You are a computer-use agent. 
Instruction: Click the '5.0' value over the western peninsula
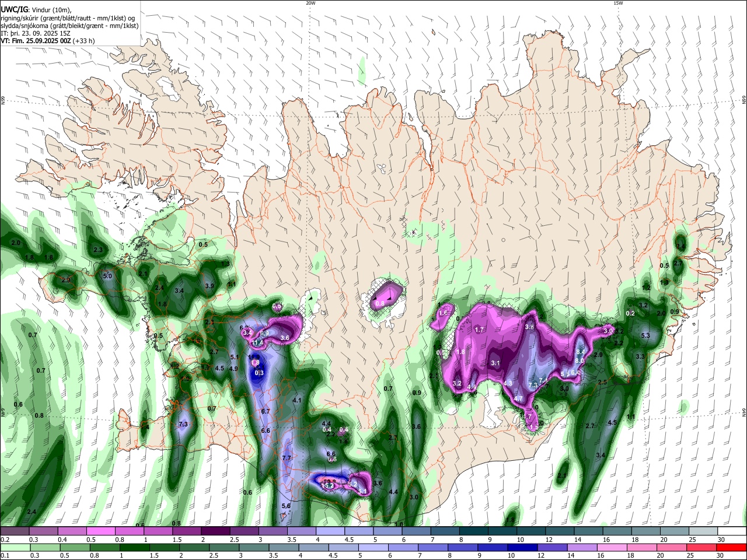[107, 276]
